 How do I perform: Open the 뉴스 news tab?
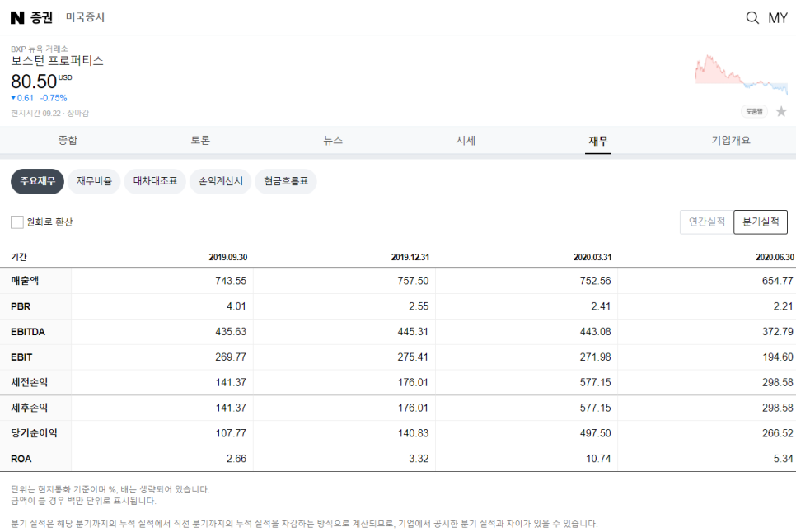point(333,141)
